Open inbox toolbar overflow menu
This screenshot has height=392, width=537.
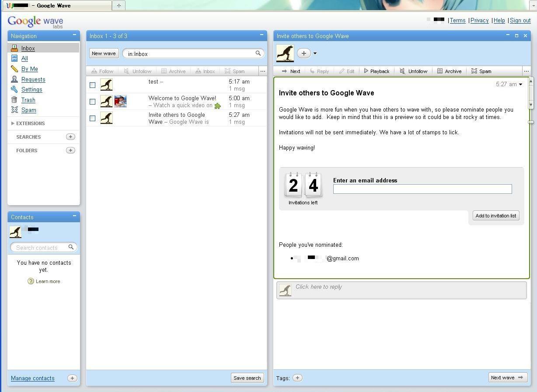pos(262,71)
